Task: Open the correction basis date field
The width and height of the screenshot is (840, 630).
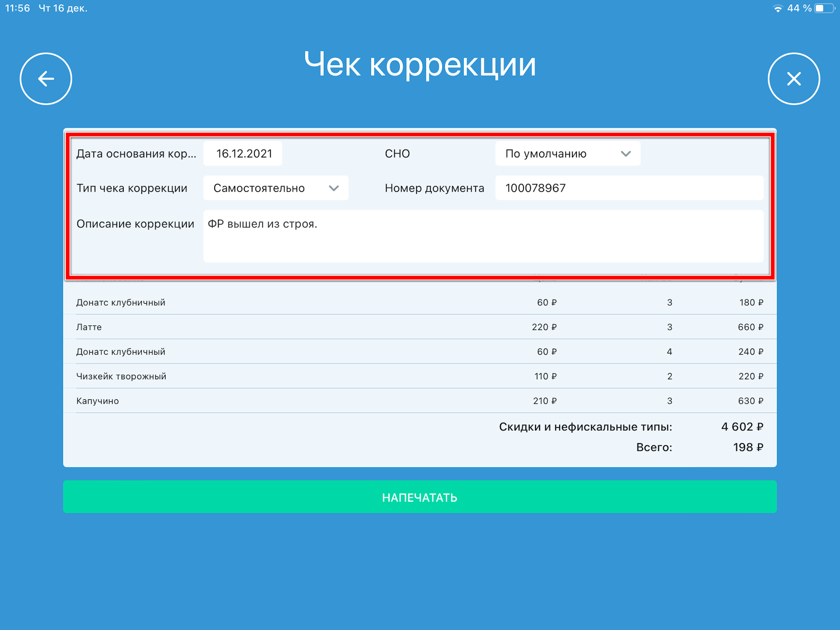Action: (243, 154)
